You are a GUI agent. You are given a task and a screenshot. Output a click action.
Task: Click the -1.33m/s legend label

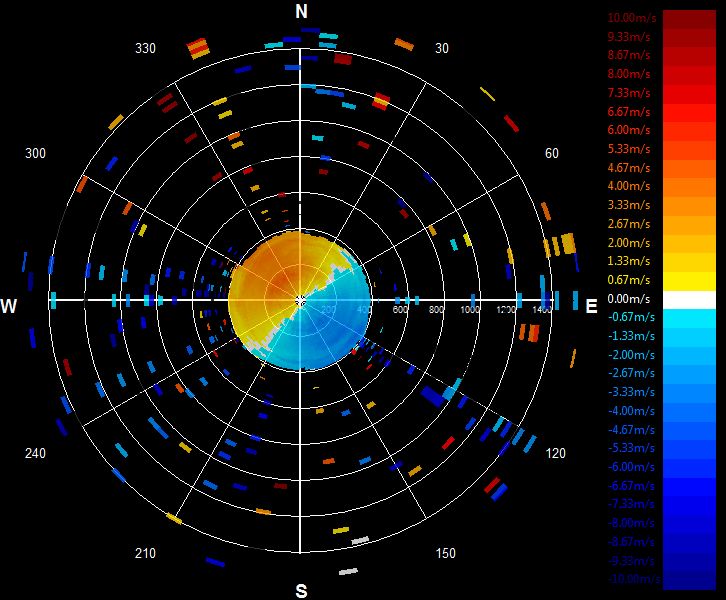631,336
